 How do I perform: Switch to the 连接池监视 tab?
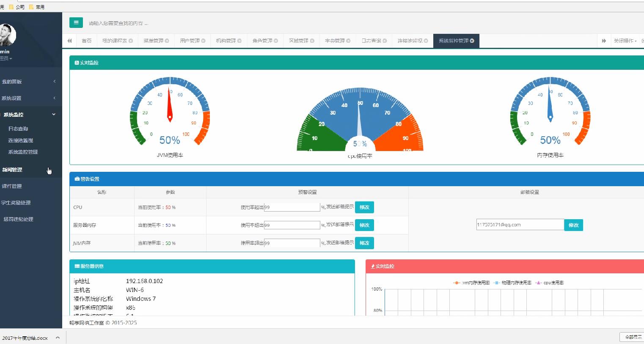(x=410, y=41)
